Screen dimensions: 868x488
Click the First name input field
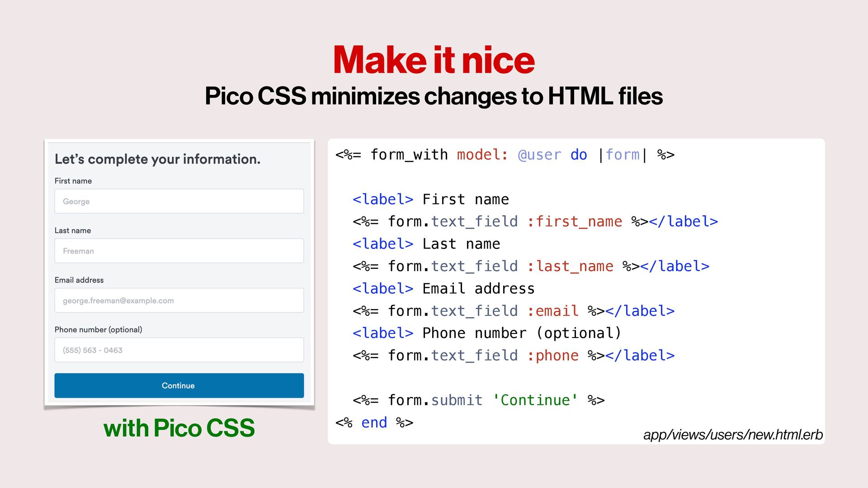[x=179, y=202]
